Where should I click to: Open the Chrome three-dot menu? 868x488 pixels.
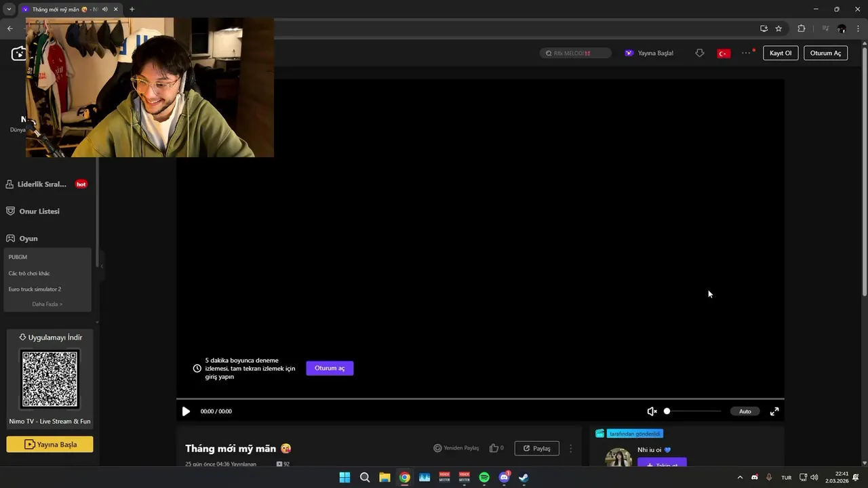pyautogui.click(x=858, y=28)
